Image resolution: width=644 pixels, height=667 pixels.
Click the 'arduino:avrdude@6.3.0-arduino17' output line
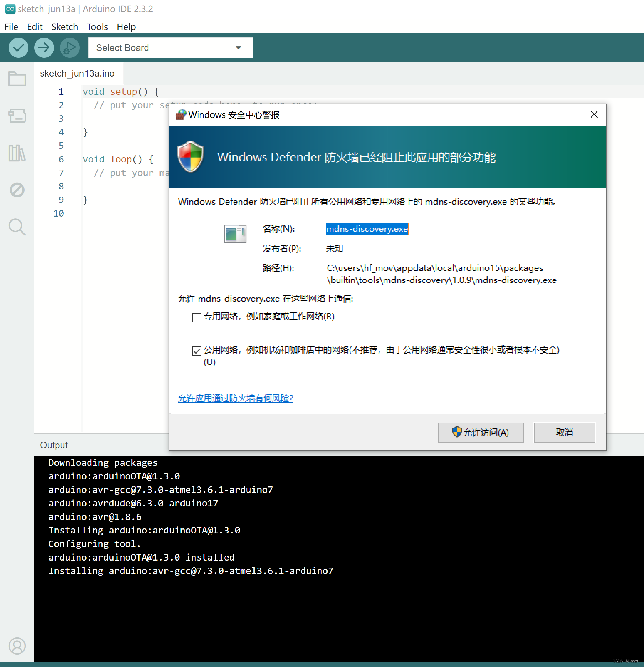pos(133,503)
